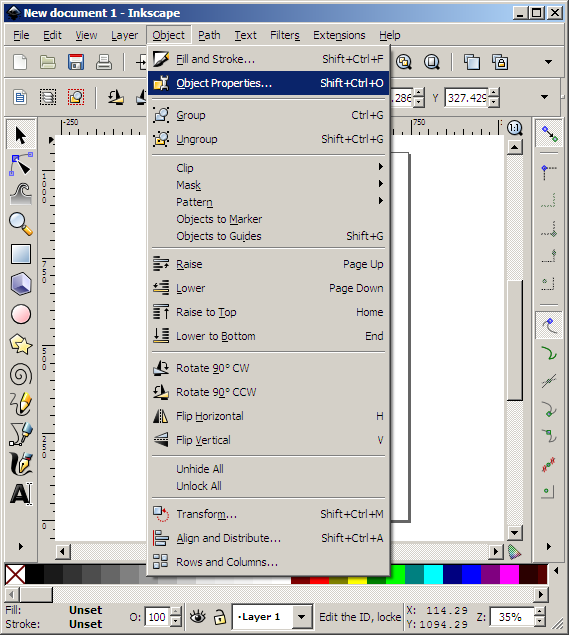Choose Align and Distribute menu item
The height and width of the screenshot is (635, 569).
pyautogui.click(x=268, y=538)
